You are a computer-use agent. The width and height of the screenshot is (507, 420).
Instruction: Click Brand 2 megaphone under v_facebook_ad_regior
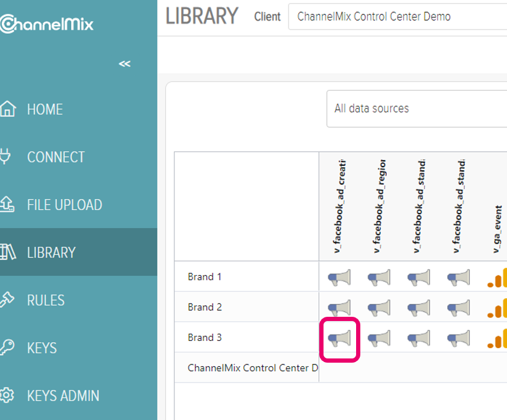point(379,308)
